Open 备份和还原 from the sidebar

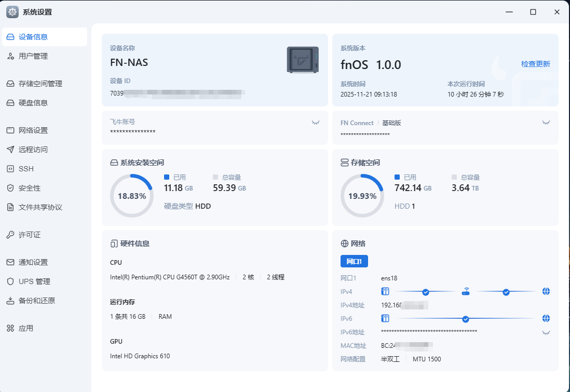tap(36, 301)
